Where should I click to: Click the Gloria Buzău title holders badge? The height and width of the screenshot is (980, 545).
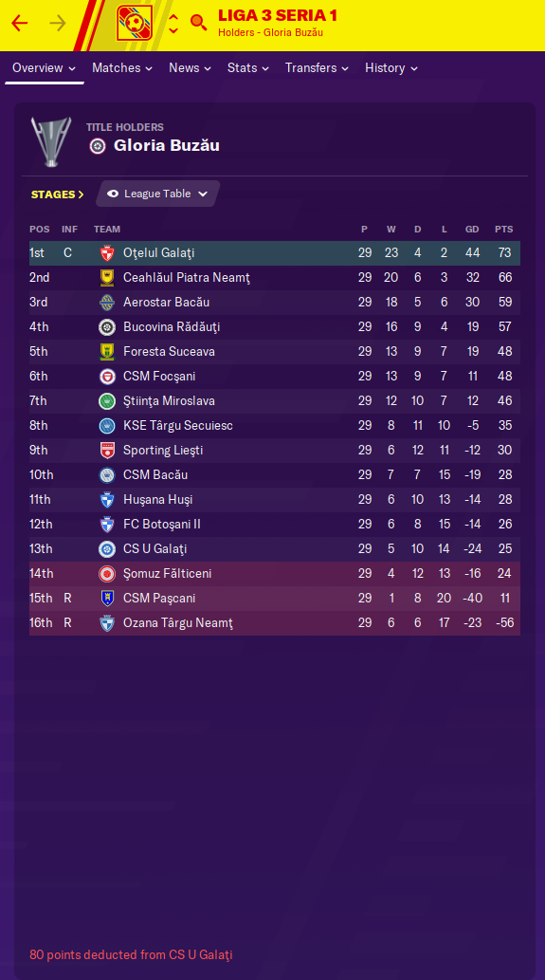coord(98,146)
